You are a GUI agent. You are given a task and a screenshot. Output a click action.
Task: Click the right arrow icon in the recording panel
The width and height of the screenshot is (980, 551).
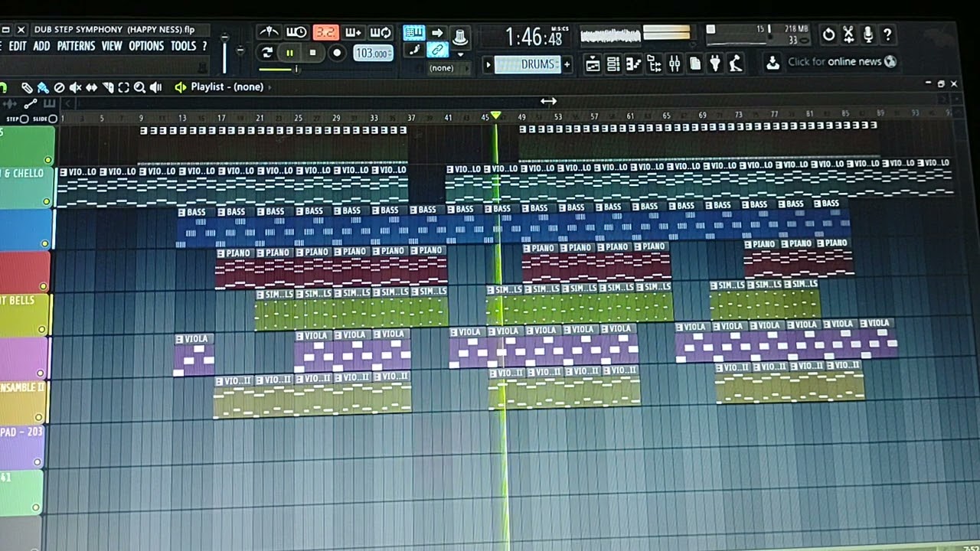[x=437, y=32]
